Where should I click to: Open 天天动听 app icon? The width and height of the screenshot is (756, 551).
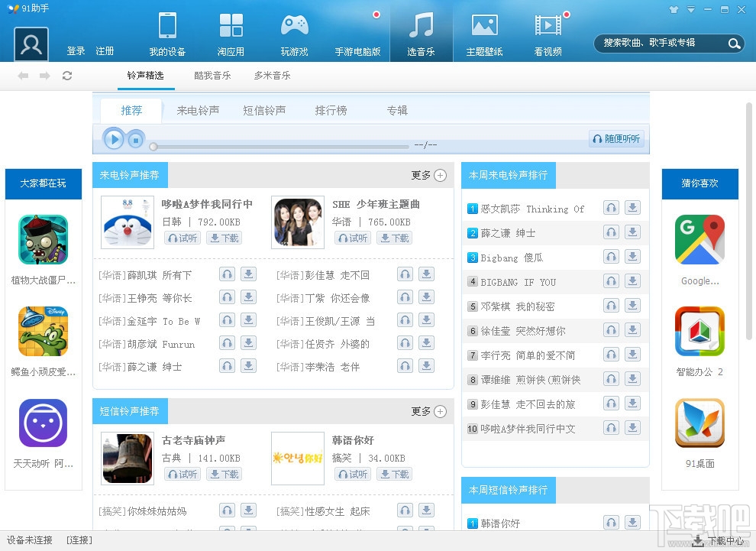(43, 423)
